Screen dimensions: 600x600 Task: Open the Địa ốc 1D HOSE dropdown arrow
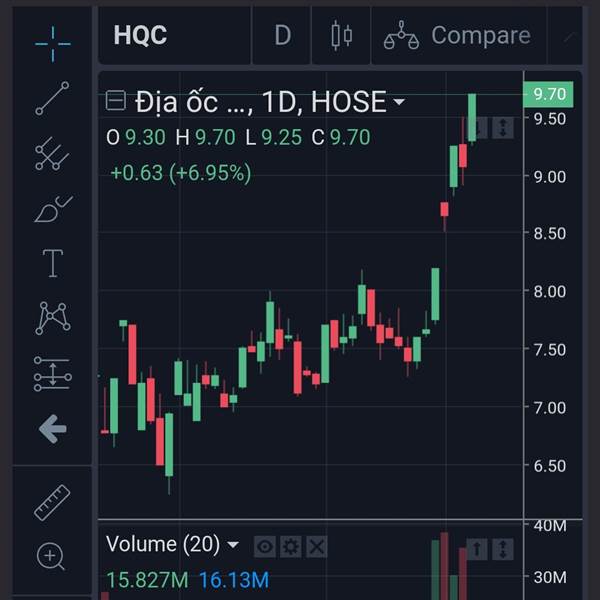pos(399,102)
